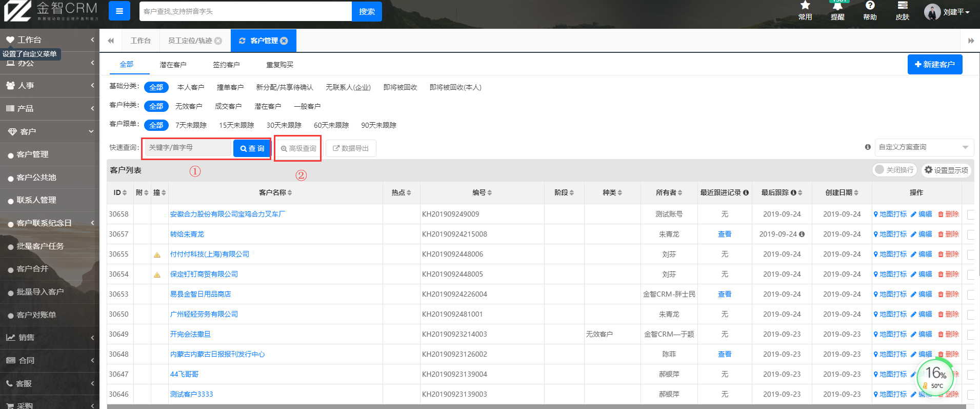980x409 pixels.
Task: Click 删除 trash for customer 30655
Action: [948, 254]
